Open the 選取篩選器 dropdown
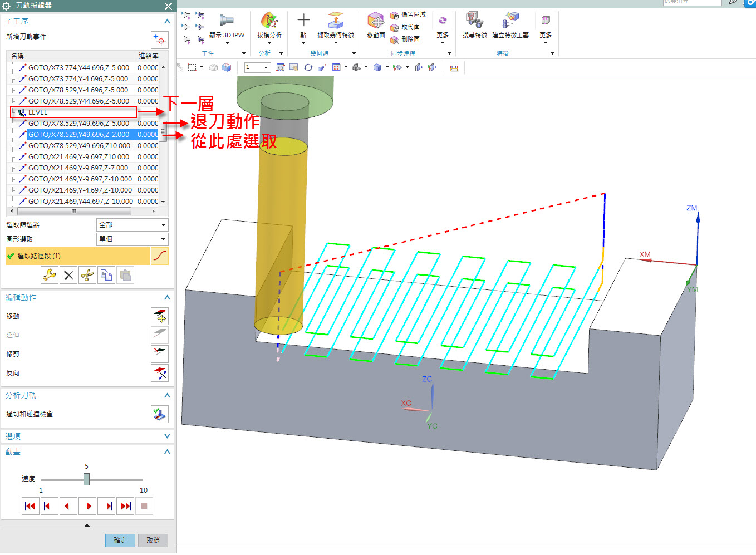This screenshot has width=756, height=555. [132, 225]
